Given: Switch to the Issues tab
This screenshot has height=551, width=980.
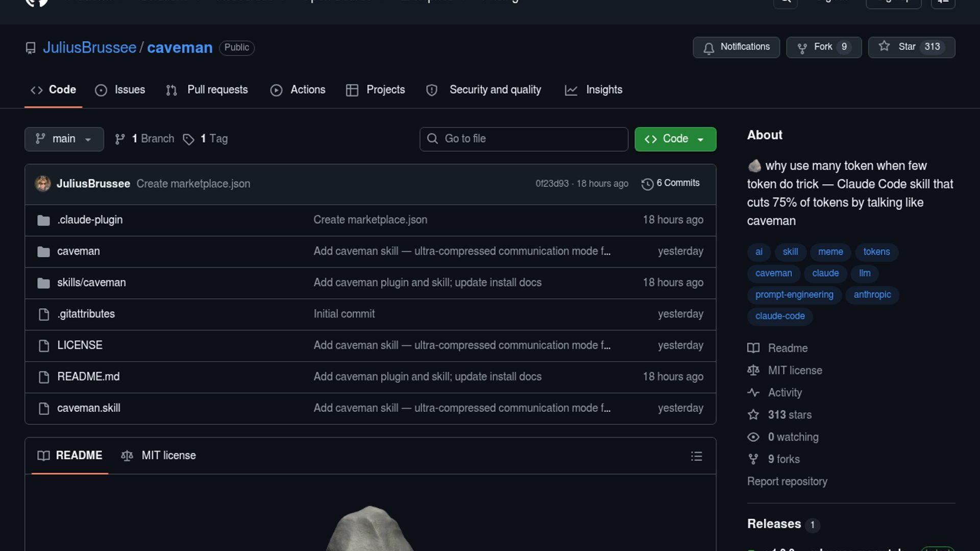Looking at the screenshot, I should (120, 90).
